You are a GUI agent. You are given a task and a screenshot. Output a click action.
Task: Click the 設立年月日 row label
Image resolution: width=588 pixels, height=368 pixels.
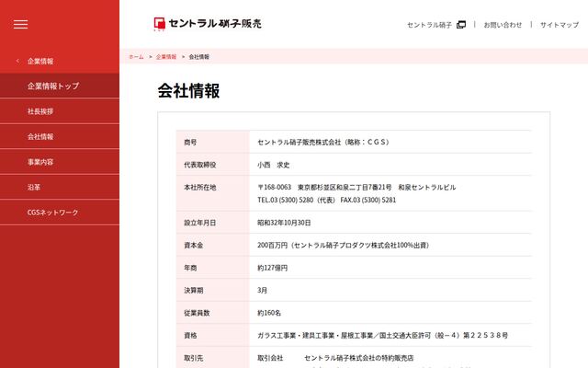(x=200, y=223)
